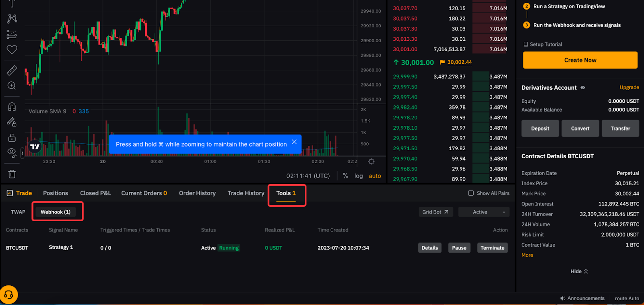Click route Auto in status bar
Screen dimensions: 644x305
(x=627, y=299)
